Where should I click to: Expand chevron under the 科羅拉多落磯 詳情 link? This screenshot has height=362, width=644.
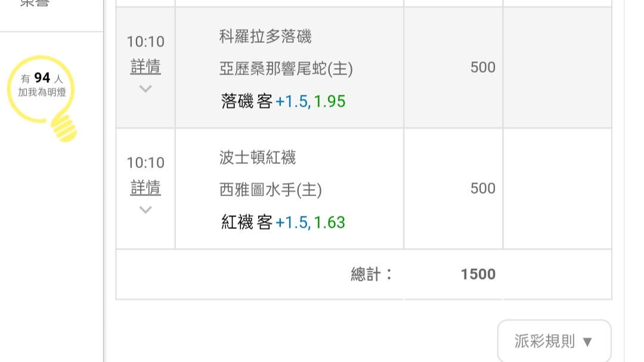tap(145, 88)
